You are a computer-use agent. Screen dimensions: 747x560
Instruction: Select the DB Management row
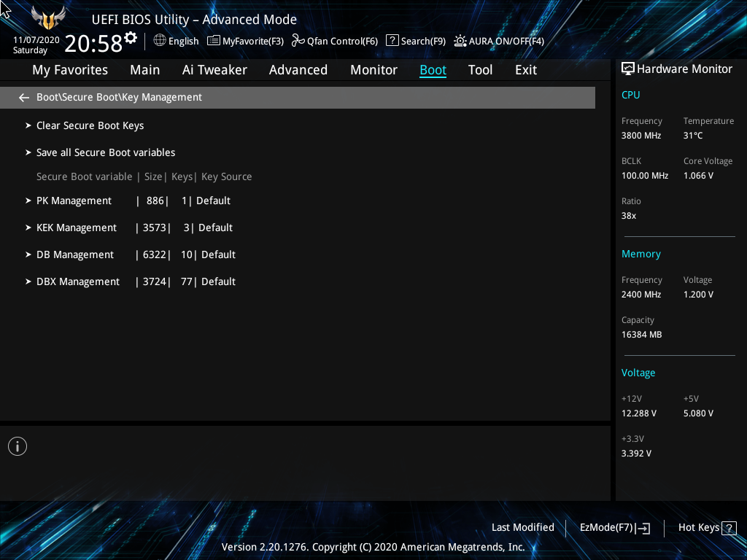coord(136,254)
